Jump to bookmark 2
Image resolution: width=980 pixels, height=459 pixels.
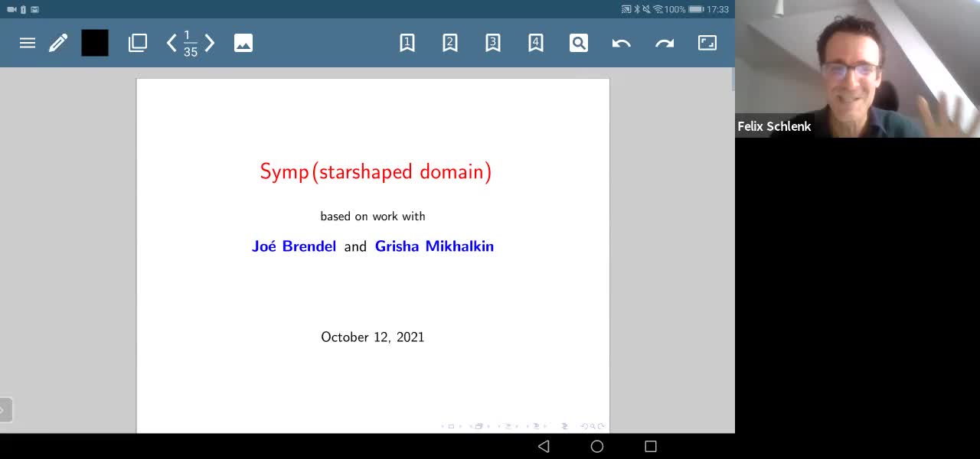coord(450,43)
